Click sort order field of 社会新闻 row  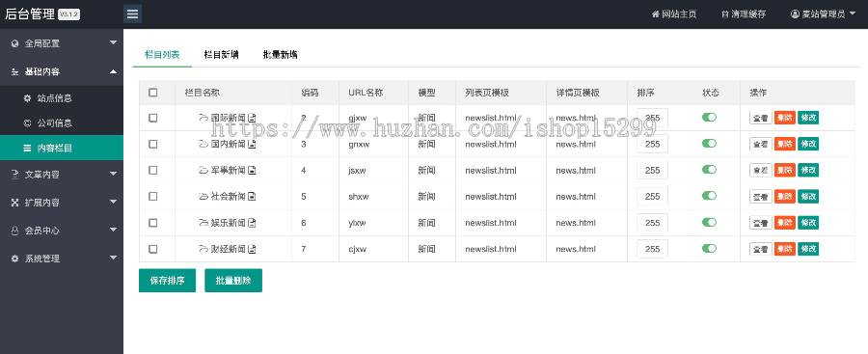(x=653, y=196)
